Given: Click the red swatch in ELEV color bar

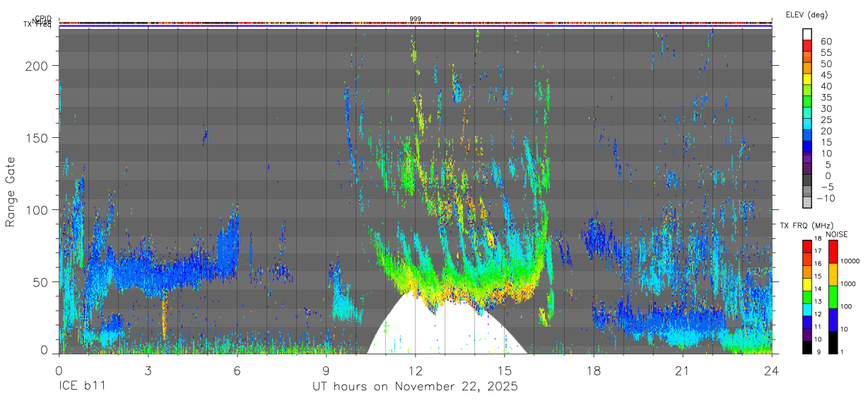Looking at the screenshot, I should coord(807,45).
